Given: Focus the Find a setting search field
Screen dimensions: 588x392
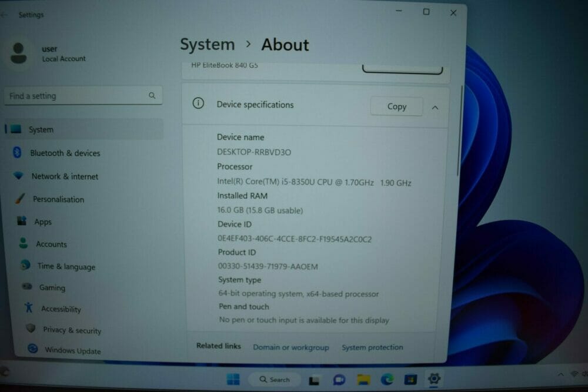Looking at the screenshot, I should click(x=83, y=96).
